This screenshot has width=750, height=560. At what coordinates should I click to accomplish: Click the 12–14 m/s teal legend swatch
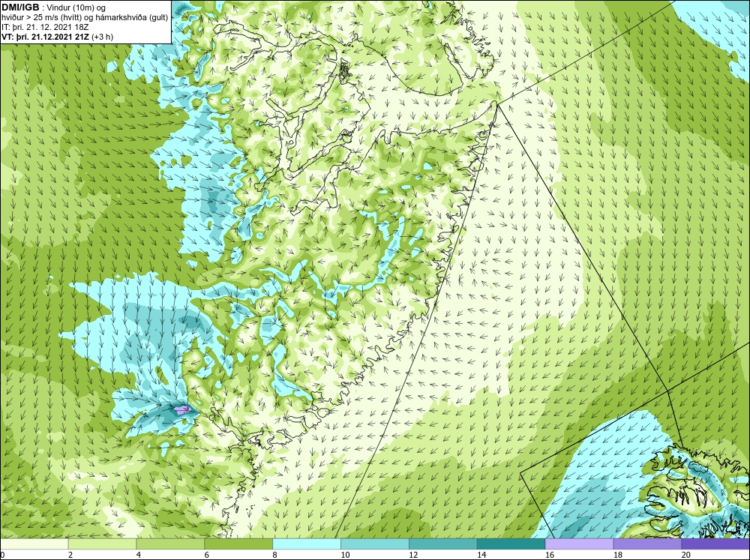click(443, 544)
